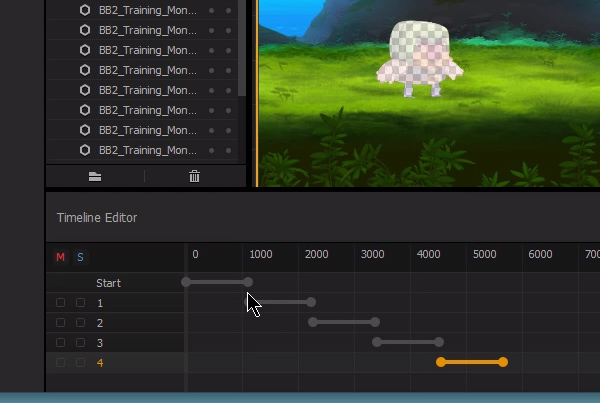This screenshot has height=403, width=600.
Task: Check the solo box for timeline row 1
Action: coord(80,303)
